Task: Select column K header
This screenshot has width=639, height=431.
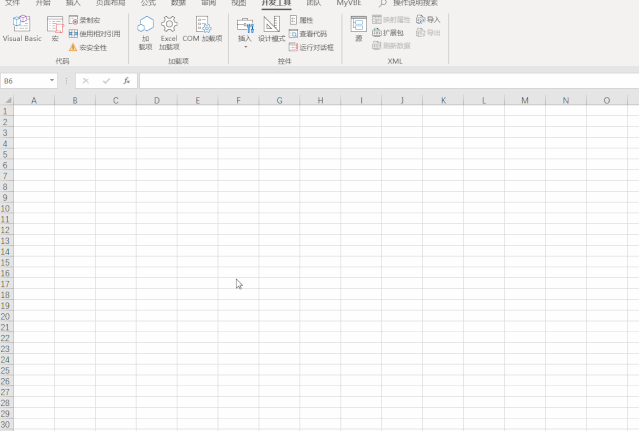Action: [x=443, y=100]
